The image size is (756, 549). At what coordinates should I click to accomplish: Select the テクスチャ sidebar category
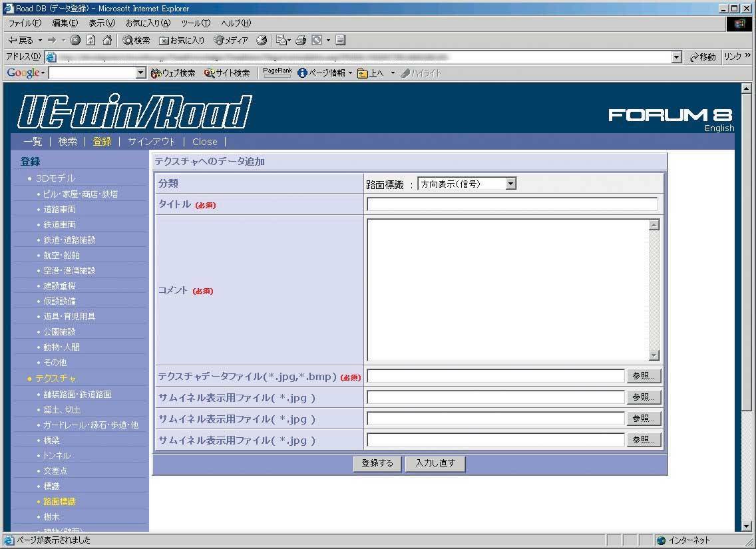[x=55, y=379]
